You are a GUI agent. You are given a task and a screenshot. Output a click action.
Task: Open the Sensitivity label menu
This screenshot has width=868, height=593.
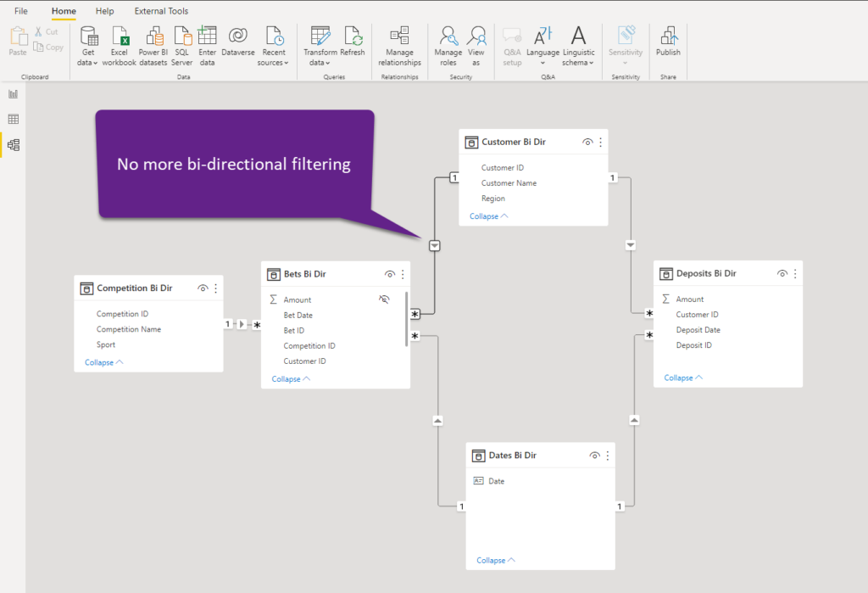coord(626,47)
